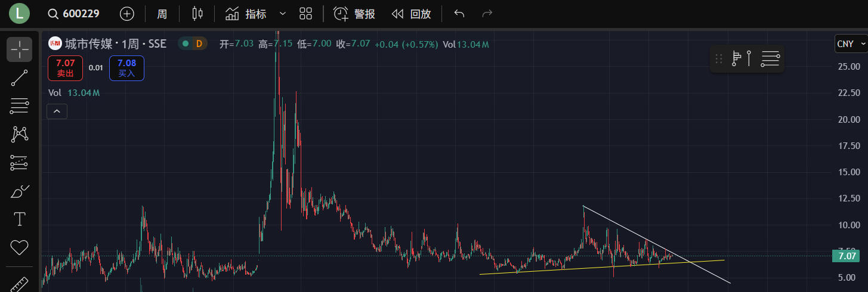
Task: Redo the action arrow
Action: tap(487, 14)
